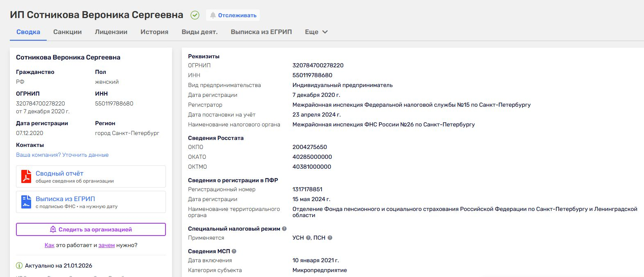644x277 pixels.
Task: Click the женский gender value
Action: [107, 82]
